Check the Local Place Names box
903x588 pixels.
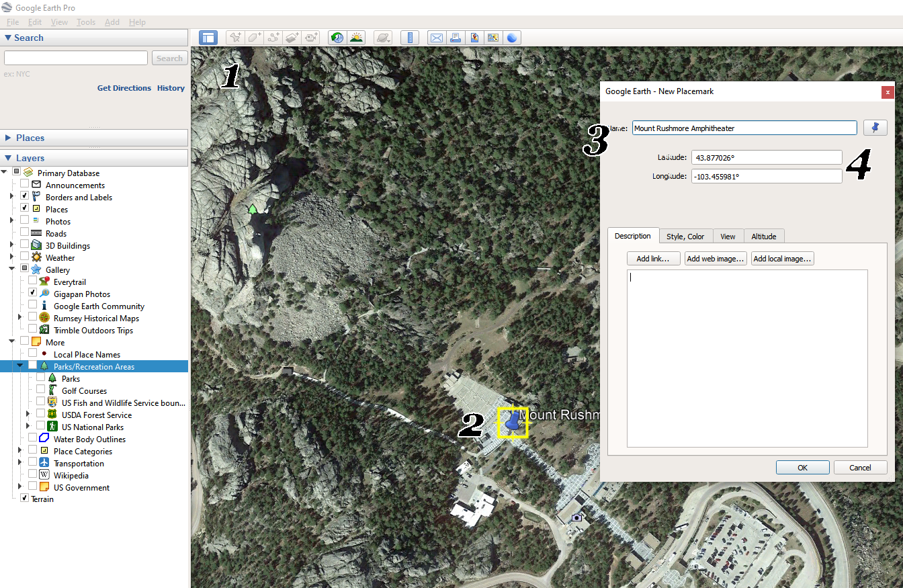pyautogui.click(x=32, y=354)
